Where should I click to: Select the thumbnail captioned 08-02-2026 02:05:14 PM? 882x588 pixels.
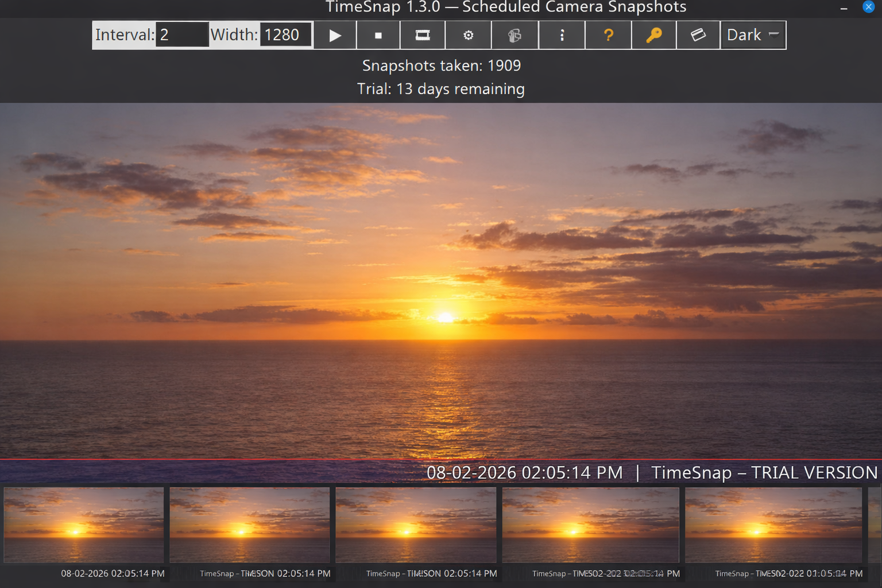click(x=84, y=525)
